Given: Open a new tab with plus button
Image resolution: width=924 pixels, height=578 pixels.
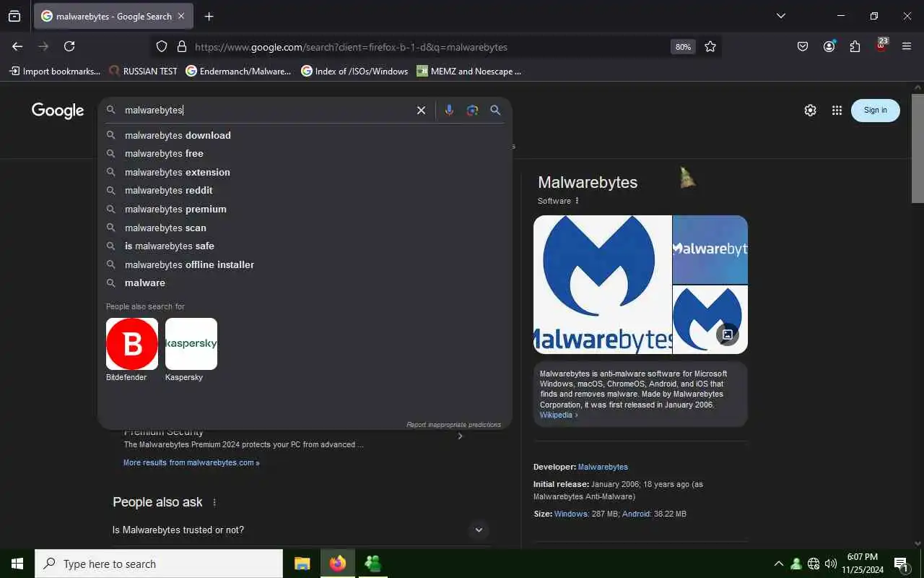Looking at the screenshot, I should tap(209, 16).
